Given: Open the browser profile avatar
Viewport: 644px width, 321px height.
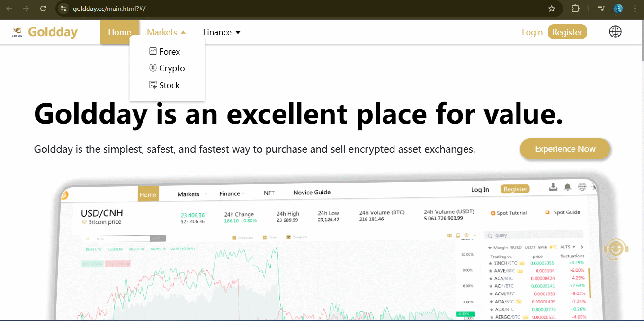Looking at the screenshot, I should 618,9.
